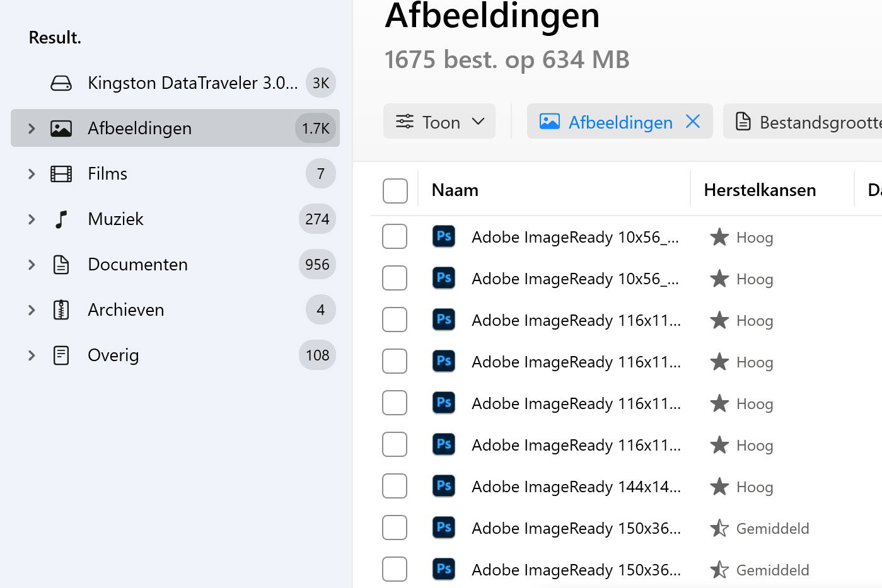This screenshot has width=882, height=588.
Task: Click Photoshop icon of first Adobe ImageReady 10x56 file
Action: (x=444, y=236)
